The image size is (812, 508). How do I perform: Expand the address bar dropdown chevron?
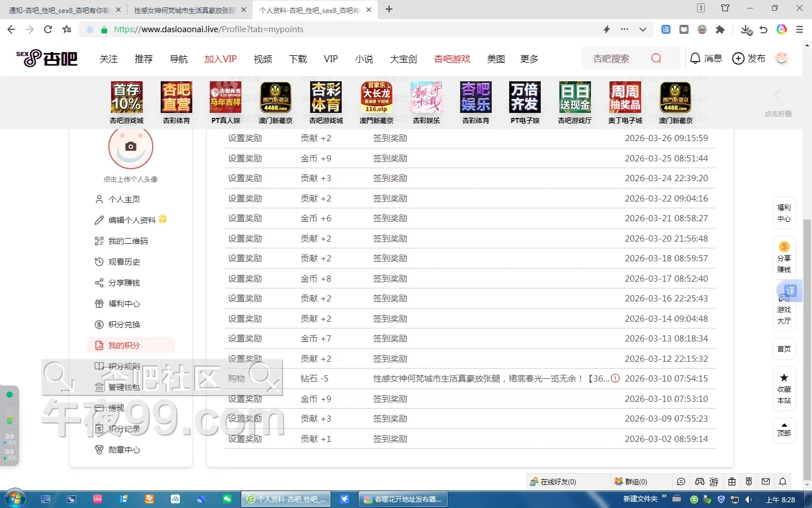pyautogui.click(x=642, y=29)
